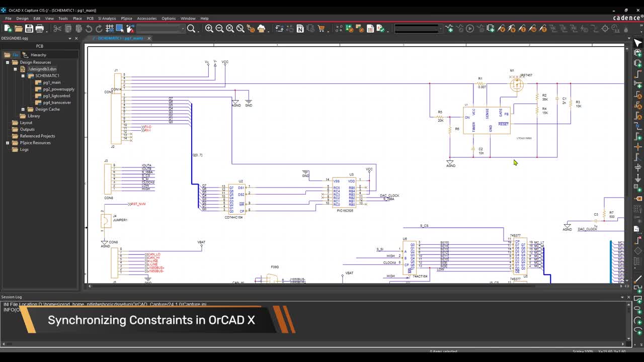Open Options menu
Image resolution: width=644 pixels, height=362 pixels.
169,18
